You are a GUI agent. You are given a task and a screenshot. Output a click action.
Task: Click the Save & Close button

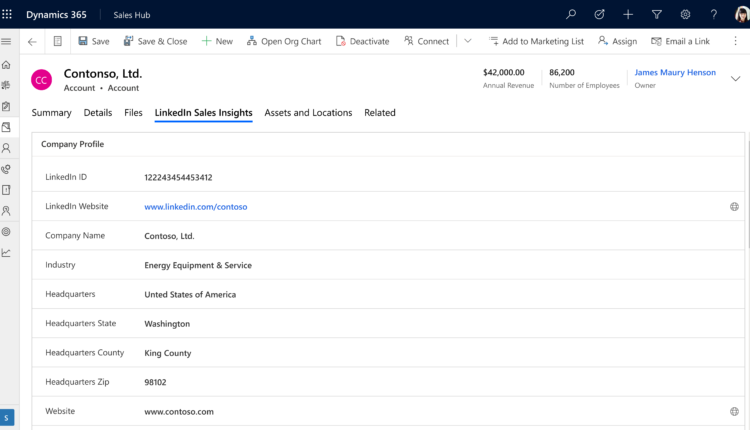(x=155, y=41)
